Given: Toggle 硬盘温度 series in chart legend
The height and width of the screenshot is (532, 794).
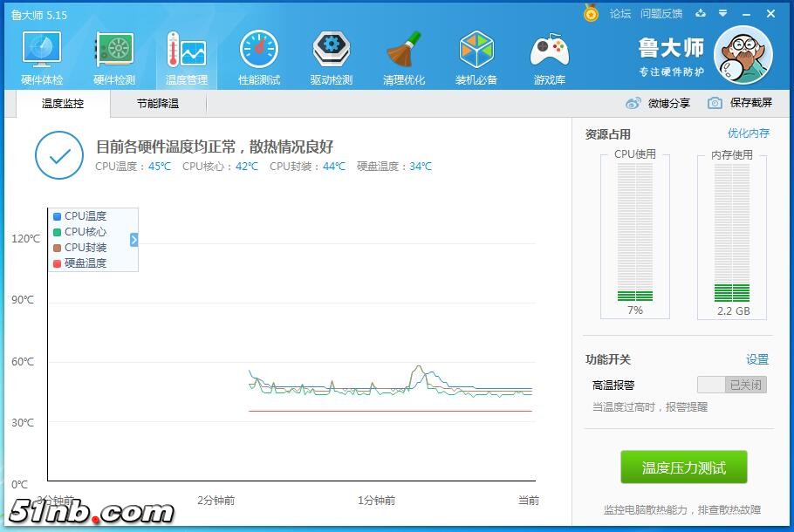Looking at the screenshot, I should [x=85, y=263].
